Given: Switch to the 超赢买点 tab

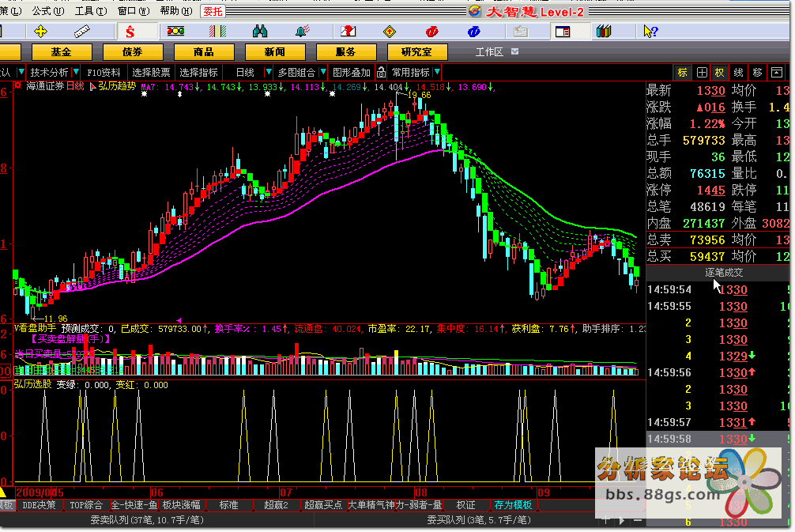Looking at the screenshot, I should click(323, 505).
